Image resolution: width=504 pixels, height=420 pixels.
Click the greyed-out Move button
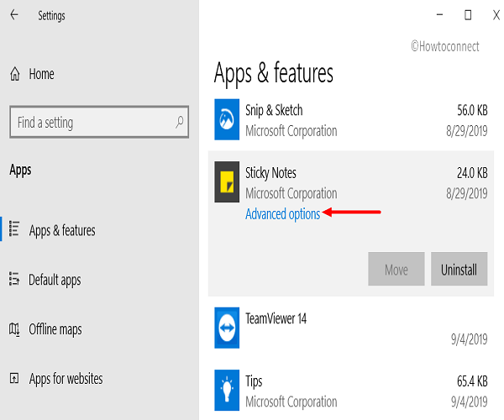pos(396,269)
